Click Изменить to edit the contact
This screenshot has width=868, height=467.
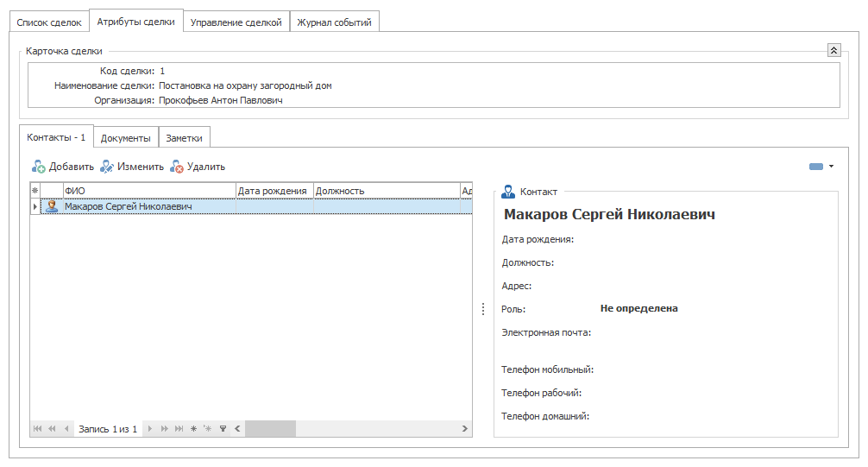(x=132, y=167)
